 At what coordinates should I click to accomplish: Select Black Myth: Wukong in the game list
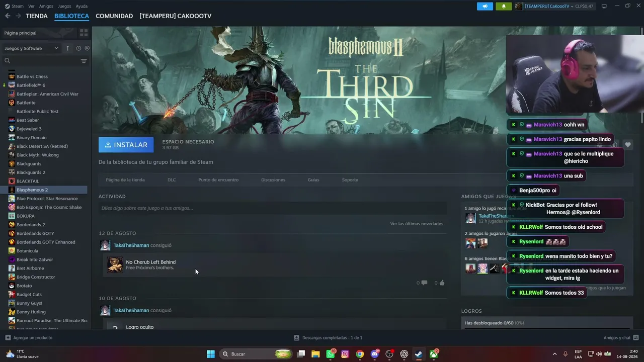coord(38,155)
